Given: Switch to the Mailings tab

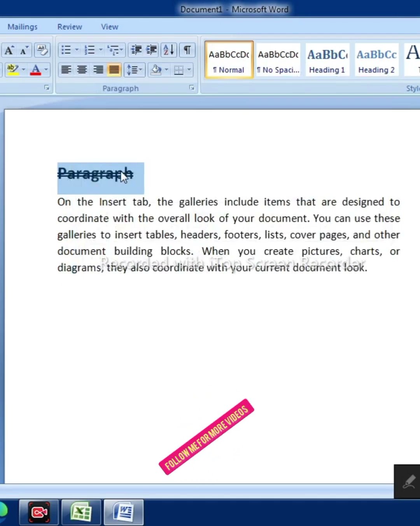Looking at the screenshot, I should [23, 27].
